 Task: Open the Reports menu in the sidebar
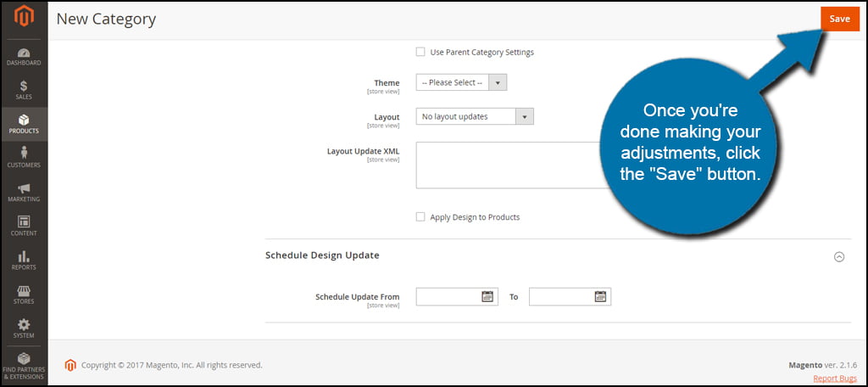coord(24,260)
